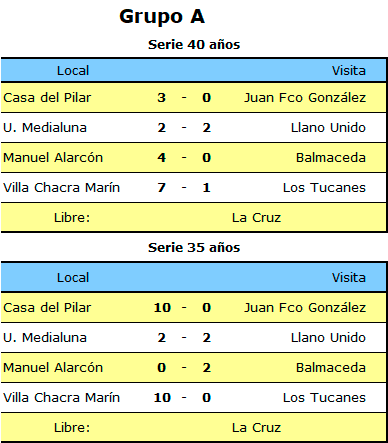388x443 pixels.
Task: Select Villa Chacra Marín in Serie 35
Action: [61, 398]
